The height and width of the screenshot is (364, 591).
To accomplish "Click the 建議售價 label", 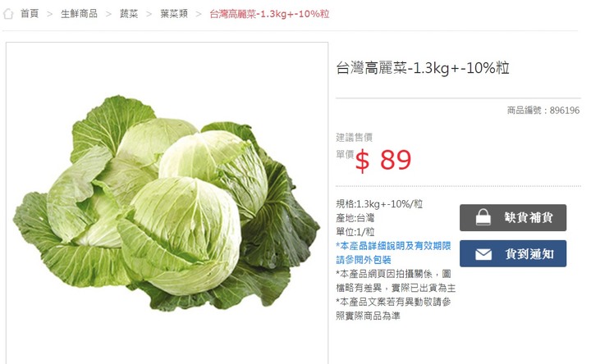I will (x=354, y=138).
